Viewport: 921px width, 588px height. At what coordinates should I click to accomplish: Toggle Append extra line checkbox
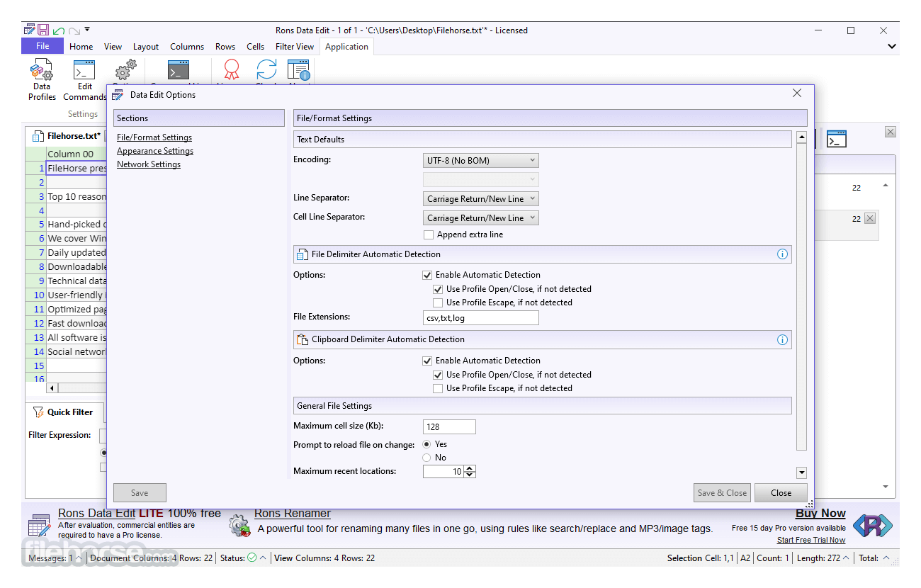click(x=429, y=234)
